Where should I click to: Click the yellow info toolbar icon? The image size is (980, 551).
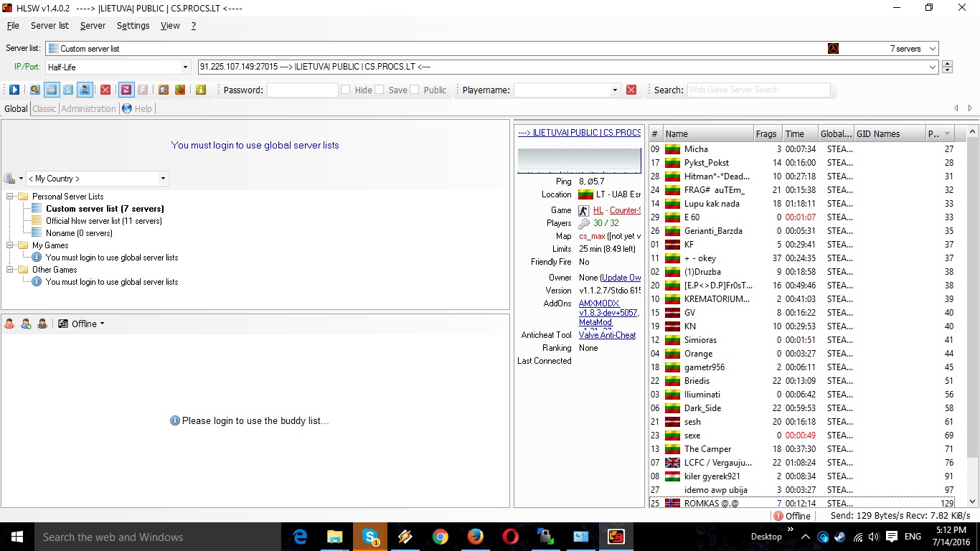(x=201, y=90)
